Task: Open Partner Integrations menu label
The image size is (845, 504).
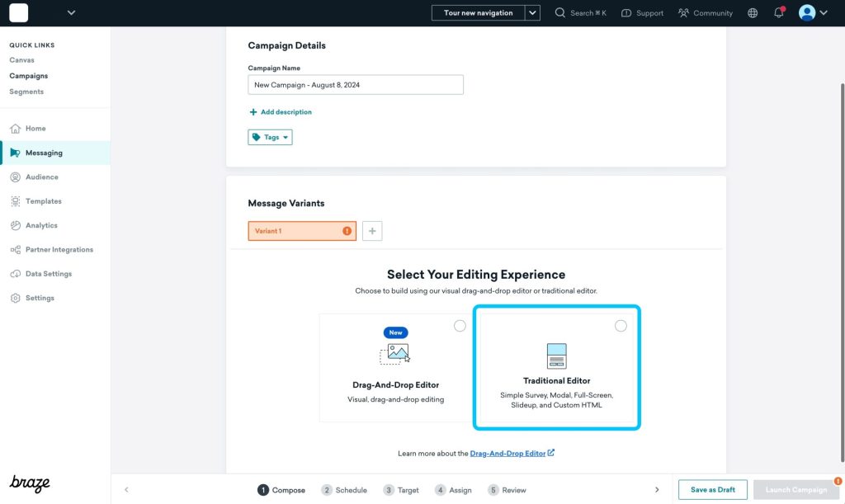Action: pos(59,250)
